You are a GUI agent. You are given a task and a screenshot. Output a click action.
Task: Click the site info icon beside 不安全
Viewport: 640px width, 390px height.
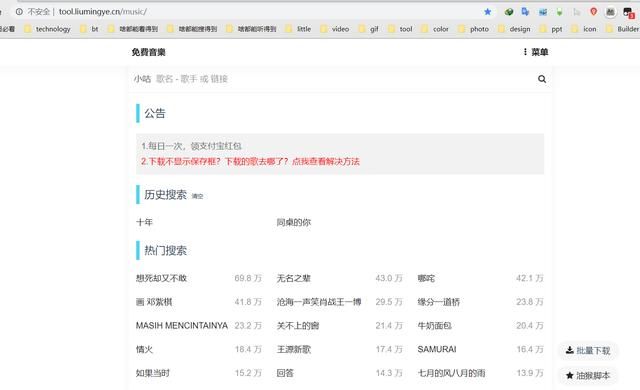[x=19, y=12]
